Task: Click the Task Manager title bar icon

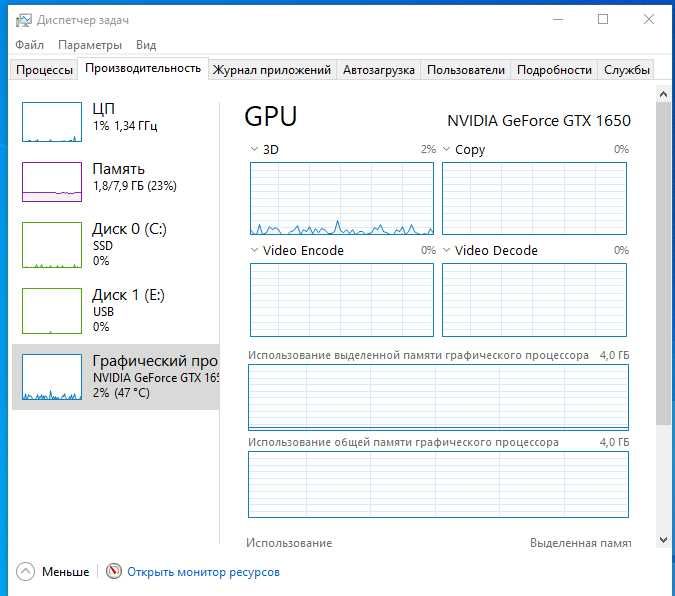Action: click(22, 20)
